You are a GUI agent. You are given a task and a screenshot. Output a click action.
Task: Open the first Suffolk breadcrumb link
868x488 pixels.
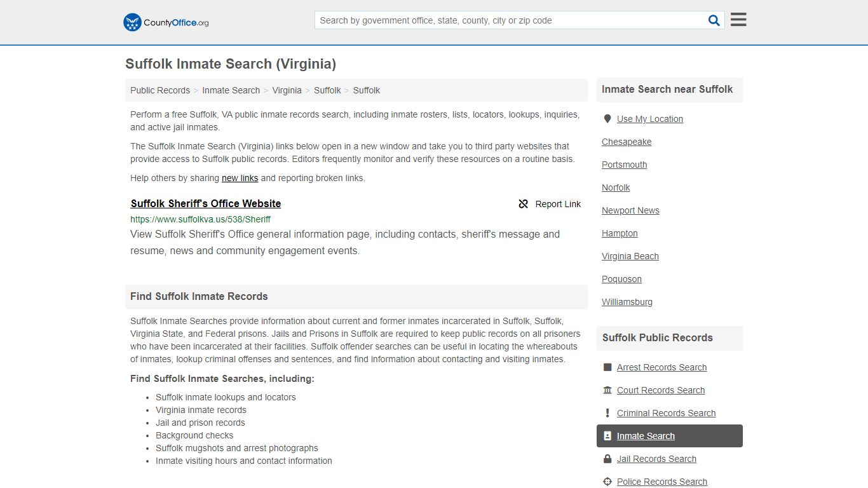coord(327,90)
